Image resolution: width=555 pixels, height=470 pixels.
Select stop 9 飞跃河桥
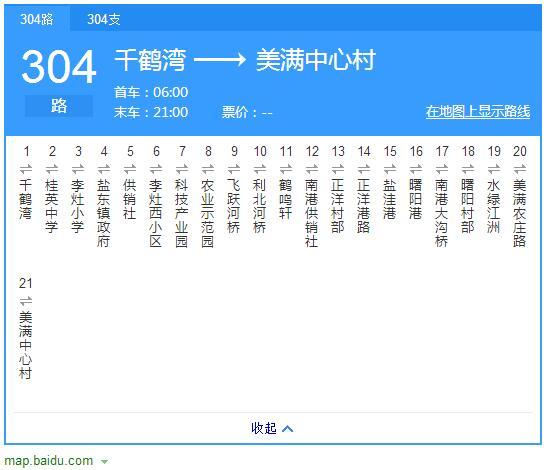pyautogui.click(x=234, y=206)
